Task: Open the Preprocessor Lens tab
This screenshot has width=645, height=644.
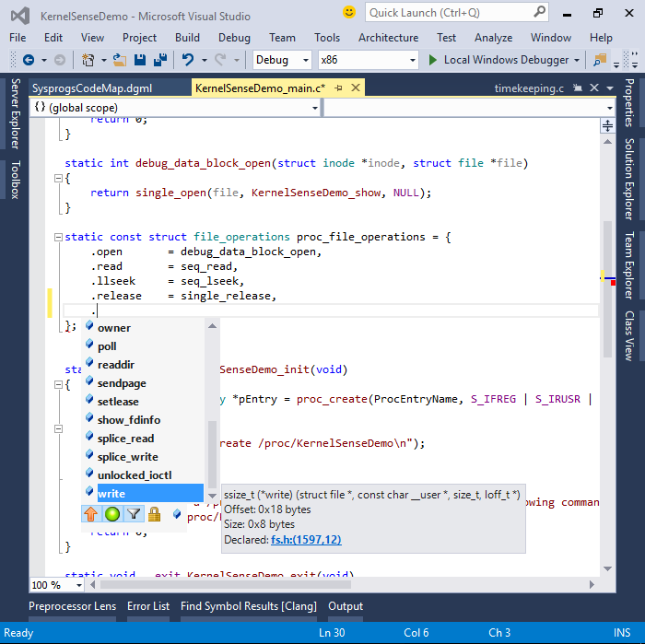Action: pyautogui.click(x=73, y=606)
